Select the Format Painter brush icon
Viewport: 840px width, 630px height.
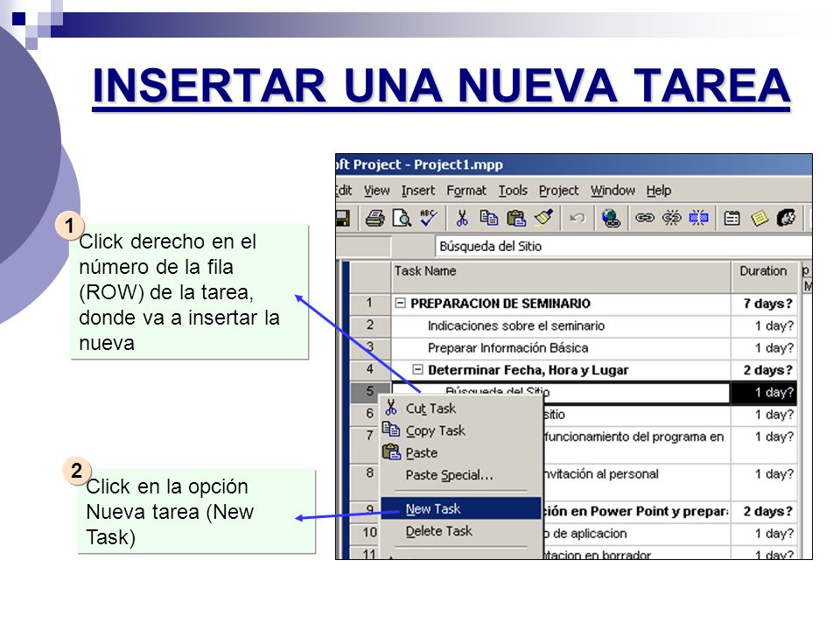[543, 218]
